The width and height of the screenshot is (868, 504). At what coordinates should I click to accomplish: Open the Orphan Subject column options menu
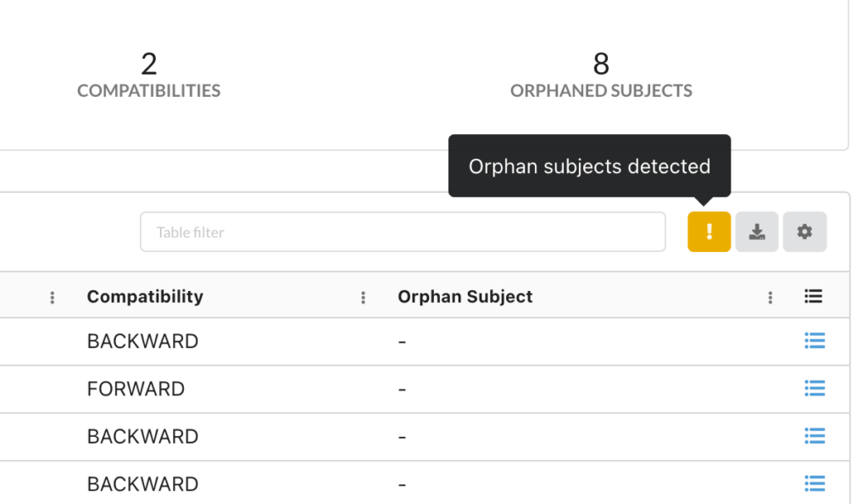[x=769, y=297]
